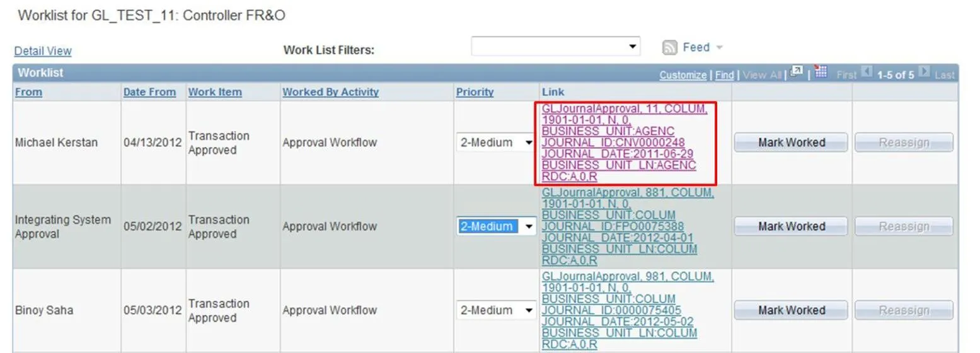Click Reassign for Binoy Saha row

[904, 310]
